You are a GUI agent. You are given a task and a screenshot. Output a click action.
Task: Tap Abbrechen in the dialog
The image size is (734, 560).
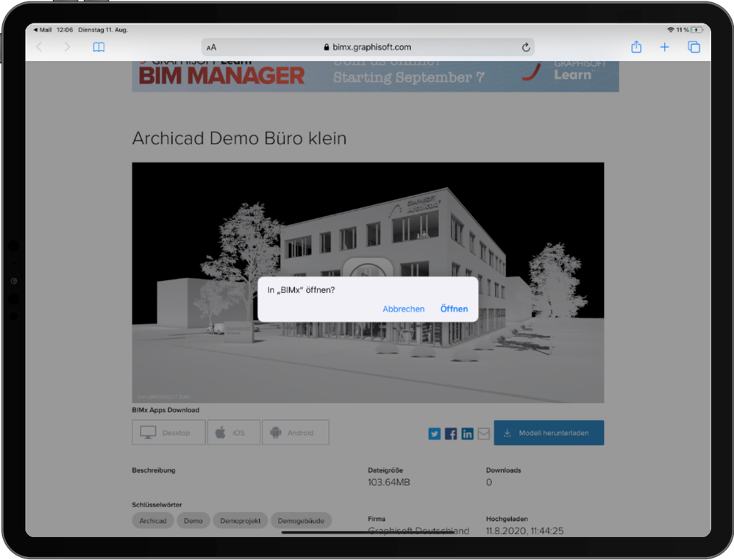point(404,309)
